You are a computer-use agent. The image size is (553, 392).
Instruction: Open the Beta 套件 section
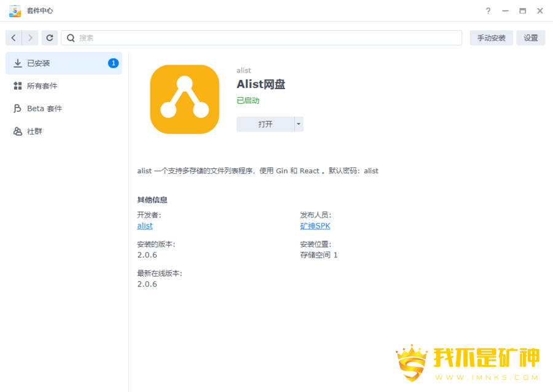64,109
